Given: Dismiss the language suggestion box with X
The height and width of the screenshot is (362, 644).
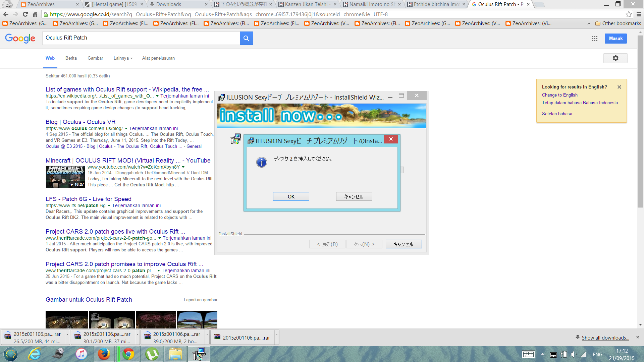Looking at the screenshot, I should click(x=619, y=87).
